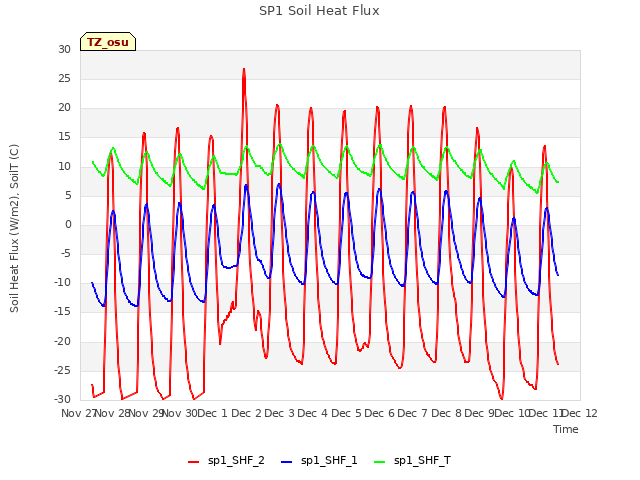This screenshot has width=640, height=480.
Task: Click the Dec 6 x-axis date
Action: [380, 413]
